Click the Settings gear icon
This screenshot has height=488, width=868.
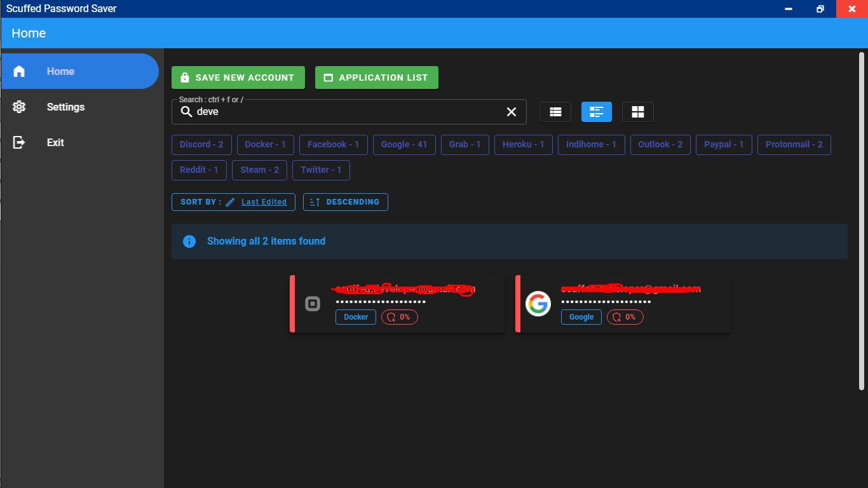[x=19, y=107]
